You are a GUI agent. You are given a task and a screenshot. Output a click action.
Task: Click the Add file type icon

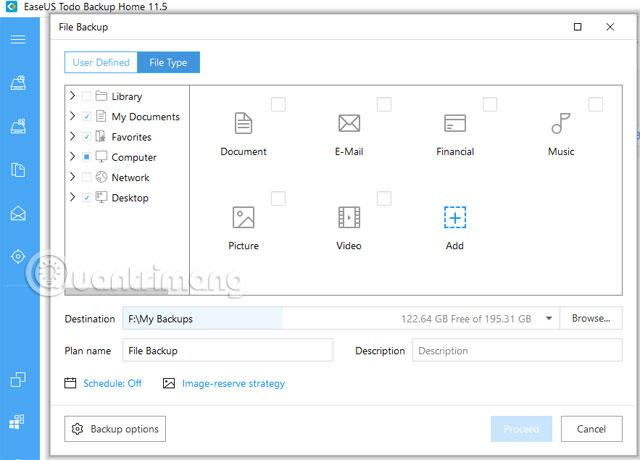(x=455, y=217)
